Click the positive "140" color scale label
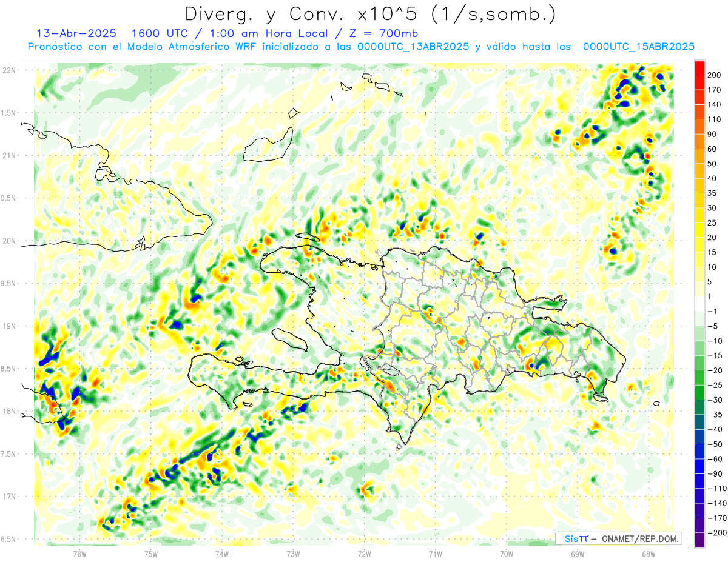The height and width of the screenshot is (562, 728). [x=715, y=105]
